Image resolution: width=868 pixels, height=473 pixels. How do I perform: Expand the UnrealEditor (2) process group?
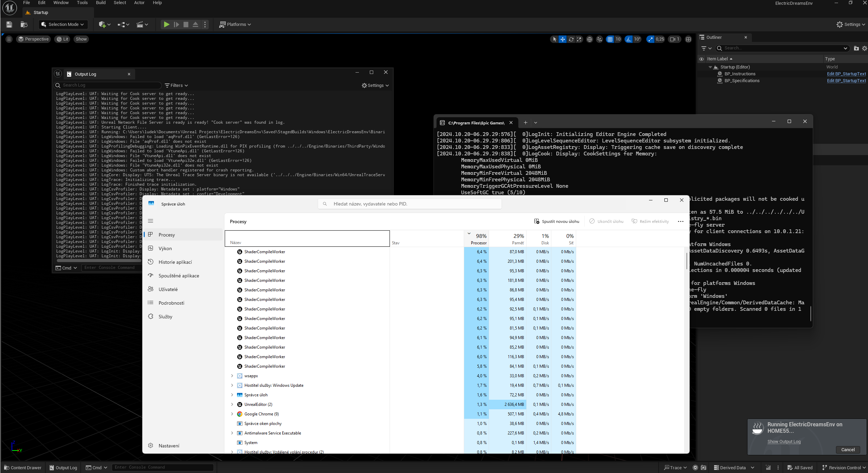(232, 405)
